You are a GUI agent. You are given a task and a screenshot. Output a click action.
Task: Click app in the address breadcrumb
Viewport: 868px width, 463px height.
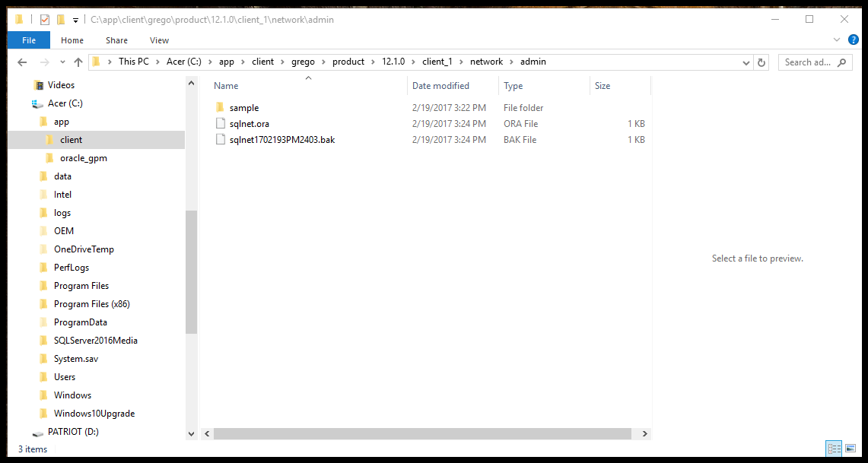click(227, 62)
